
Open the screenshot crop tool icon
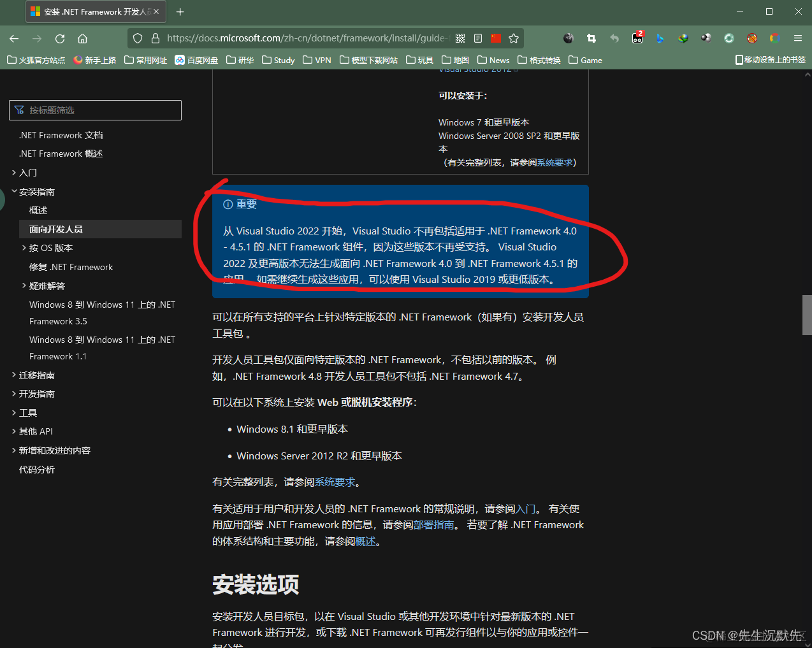[x=591, y=38]
